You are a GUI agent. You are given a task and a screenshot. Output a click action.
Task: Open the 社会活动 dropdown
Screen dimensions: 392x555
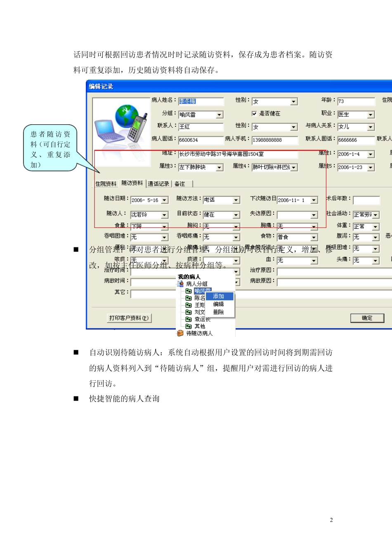375,215
